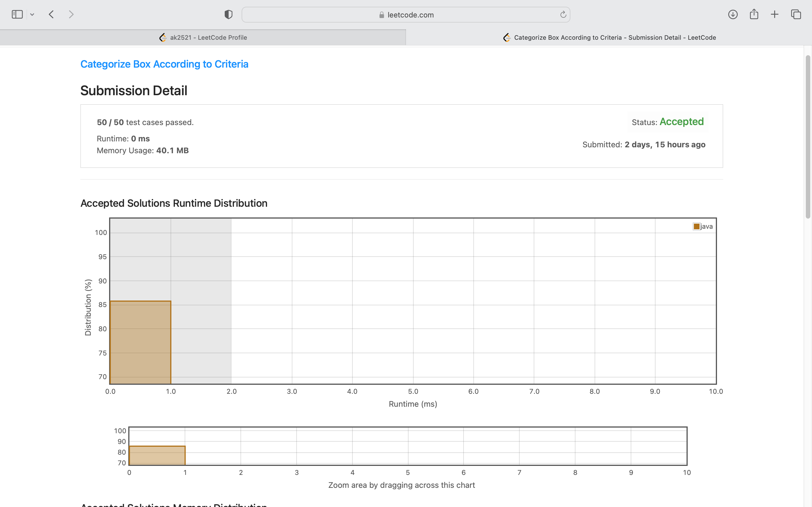Open a new tab
This screenshot has height=507, width=812.
(775, 14)
